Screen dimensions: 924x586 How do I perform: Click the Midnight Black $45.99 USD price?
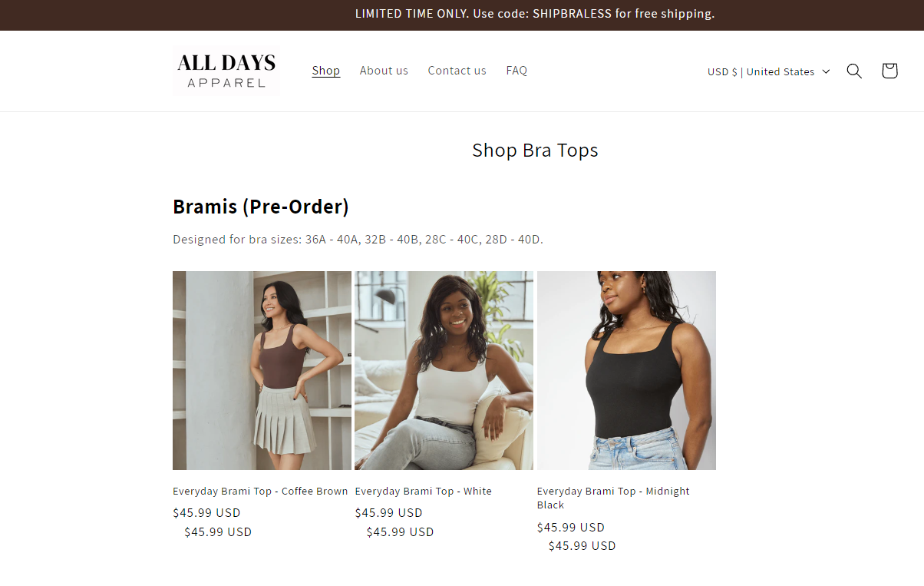coord(571,528)
